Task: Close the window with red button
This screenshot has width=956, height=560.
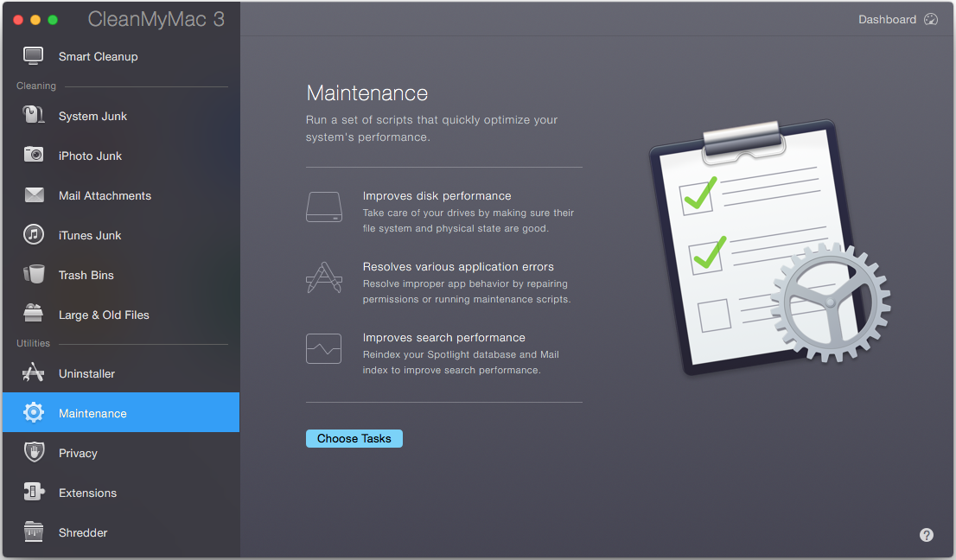Action: point(18,20)
